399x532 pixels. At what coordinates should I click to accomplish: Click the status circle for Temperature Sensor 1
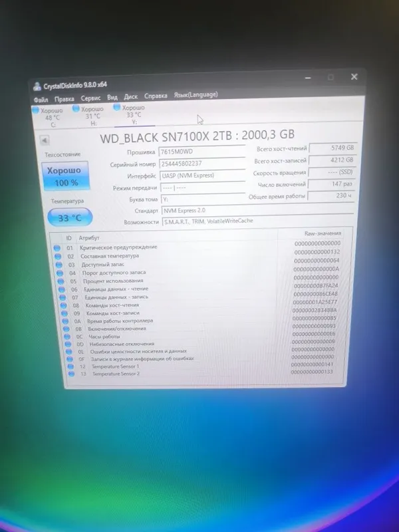[x=70, y=366]
